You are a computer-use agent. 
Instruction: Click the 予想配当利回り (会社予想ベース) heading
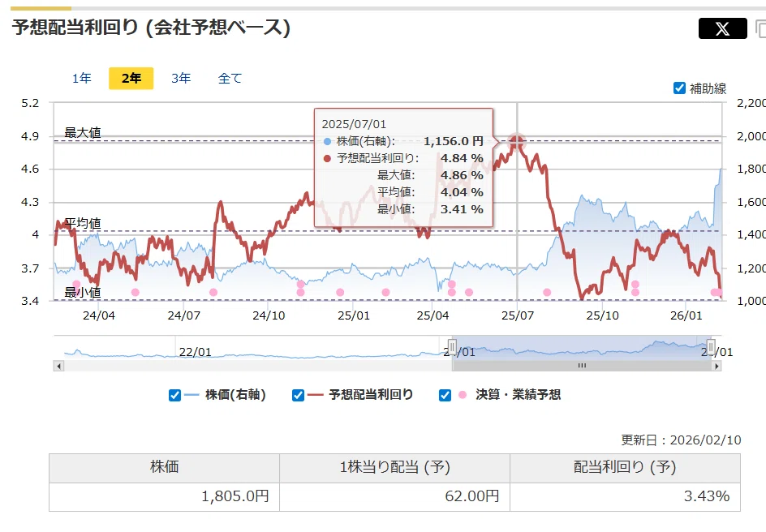151,28
